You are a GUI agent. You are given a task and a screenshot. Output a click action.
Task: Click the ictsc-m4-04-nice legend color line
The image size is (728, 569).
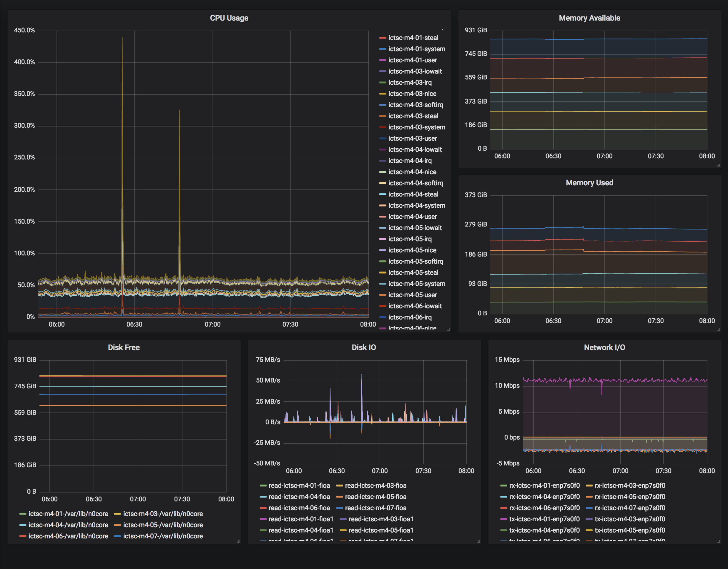click(x=382, y=172)
